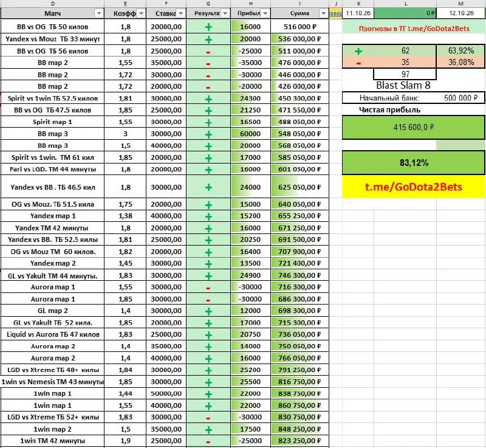Viewport: 486px width, 448px height.
Task: Click the minus result for LGD vs Xtreme ТБ 52+ килы
Action: [208, 418]
